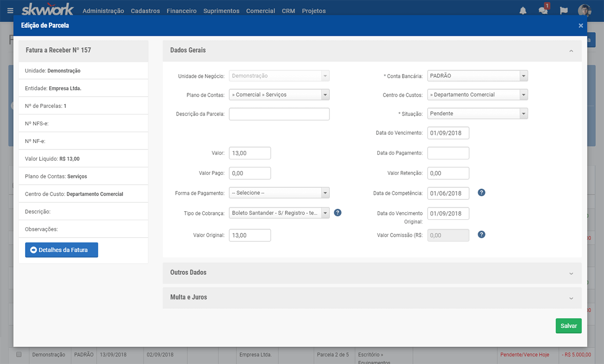This screenshot has width=604, height=364.
Task: Click the Valor input field
Action: click(250, 153)
